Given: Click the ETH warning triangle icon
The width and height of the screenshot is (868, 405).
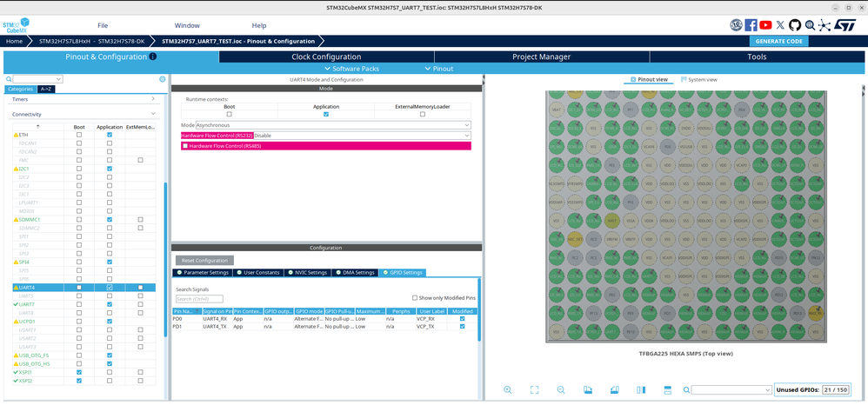Looking at the screenshot, I should tap(16, 135).
